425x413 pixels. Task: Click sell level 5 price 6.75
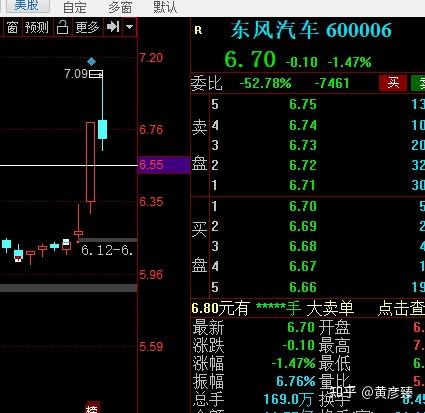[x=303, y=105]
